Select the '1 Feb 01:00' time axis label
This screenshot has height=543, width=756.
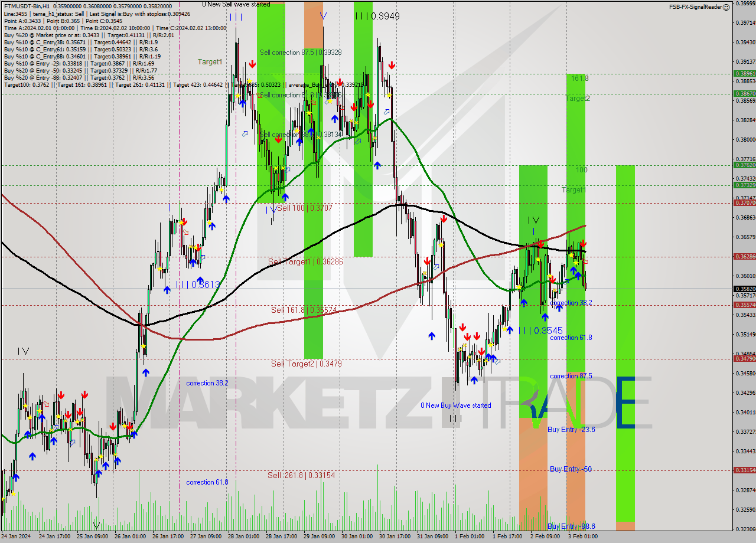470,537
